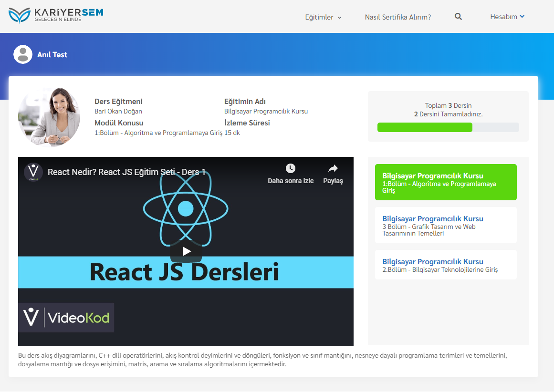Image resolution: width=554 pixels, height=392 pixels.
Task: Click the instructor portrait photo
Action: [x=49, y=117]
